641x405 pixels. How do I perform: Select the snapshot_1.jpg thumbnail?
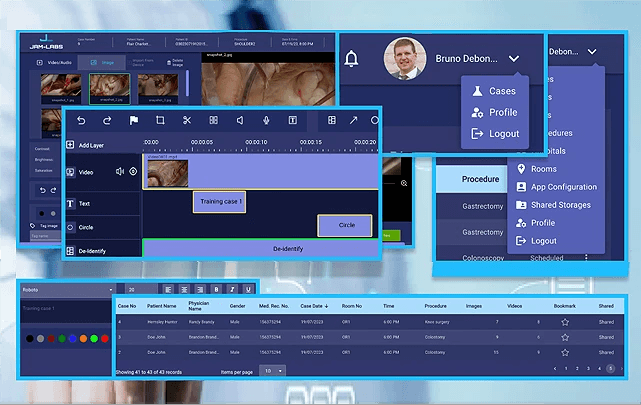61,88
